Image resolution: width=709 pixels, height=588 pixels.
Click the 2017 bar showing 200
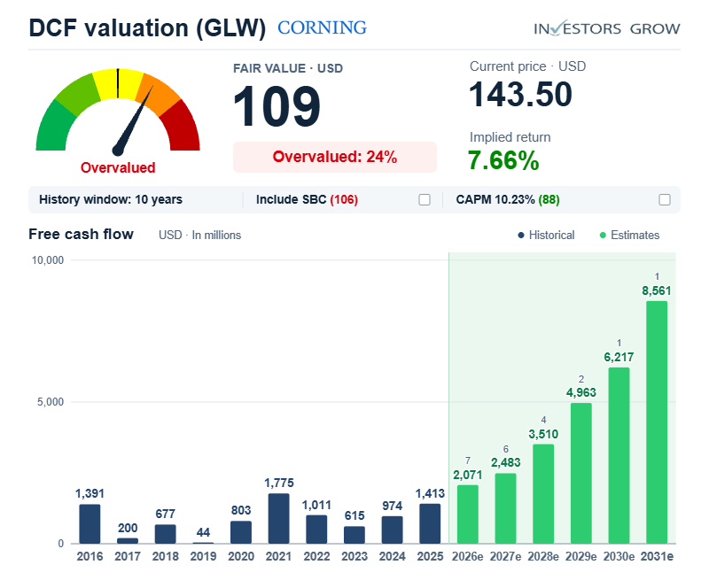coord(128,540)
